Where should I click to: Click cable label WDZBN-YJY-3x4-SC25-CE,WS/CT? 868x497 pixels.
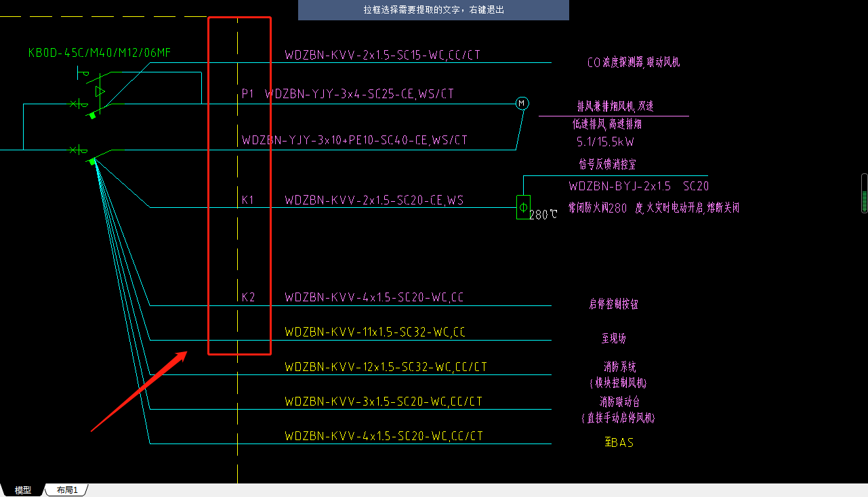point(359,94)
